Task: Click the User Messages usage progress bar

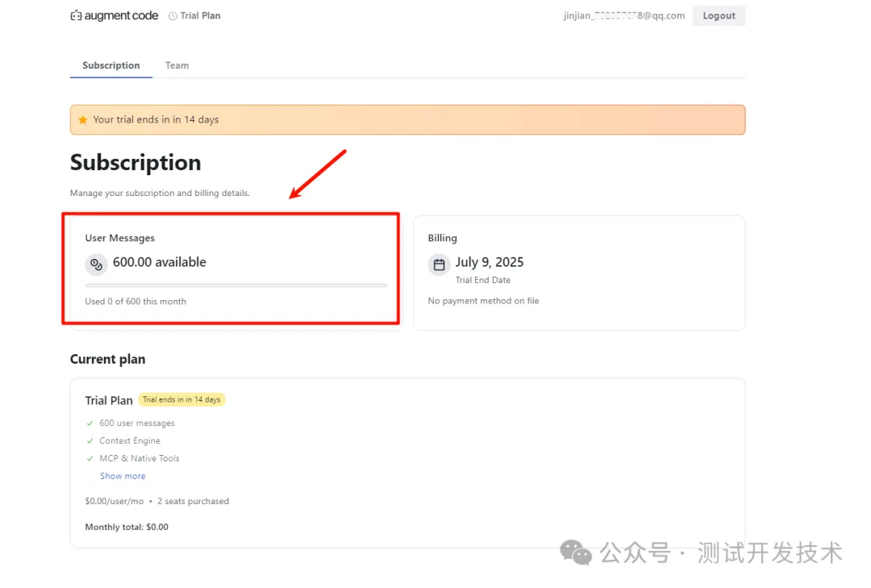Action: tap(235, 285)
